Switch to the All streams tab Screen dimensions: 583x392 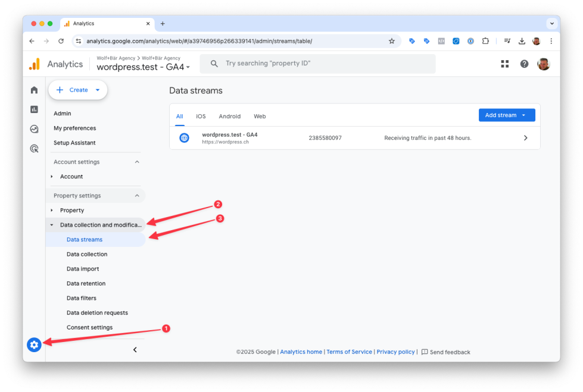tap(180, 117)
